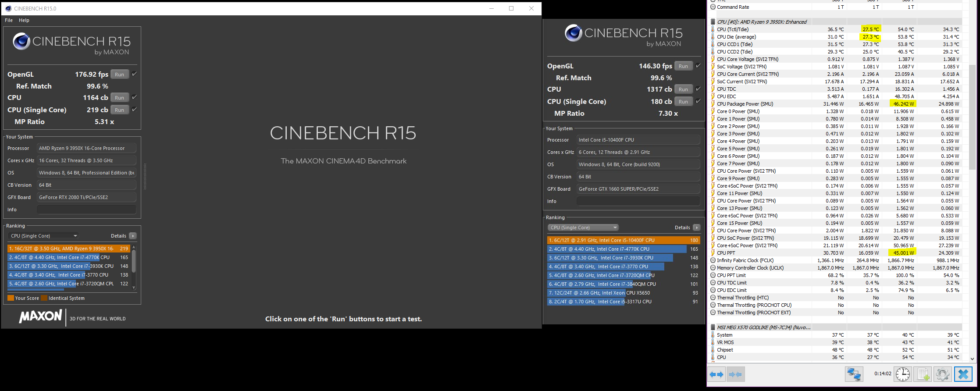Run OpenGL test showing 146.30 fps
Image resolution: width=980 pixels, height=391 pixels.
pyautogui.click(x=684, y=66)
